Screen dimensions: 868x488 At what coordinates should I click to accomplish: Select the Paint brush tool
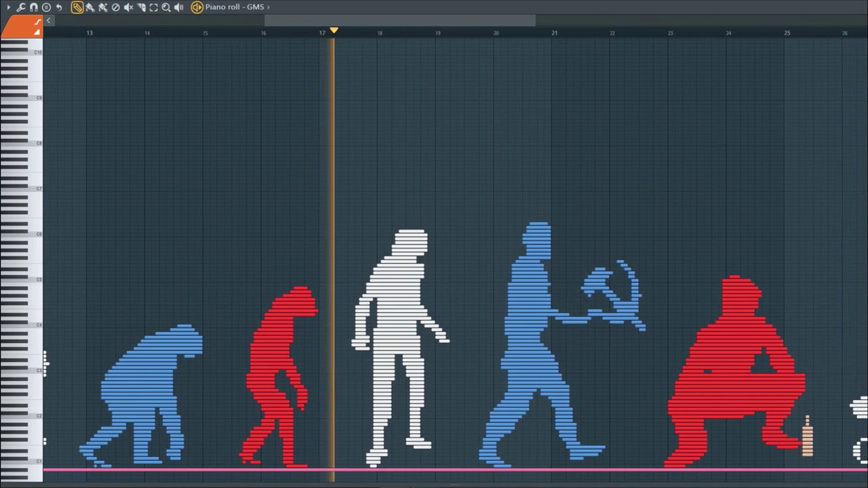90,7
